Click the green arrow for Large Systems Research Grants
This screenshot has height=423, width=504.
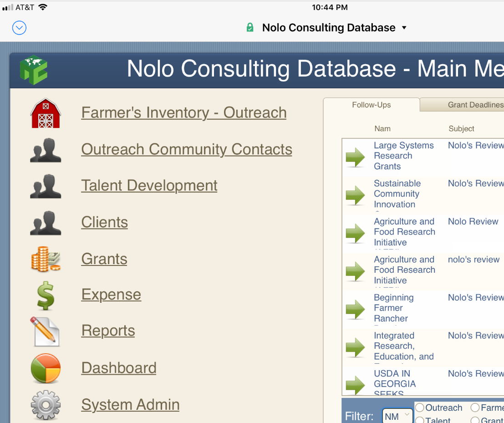[355, 157]
